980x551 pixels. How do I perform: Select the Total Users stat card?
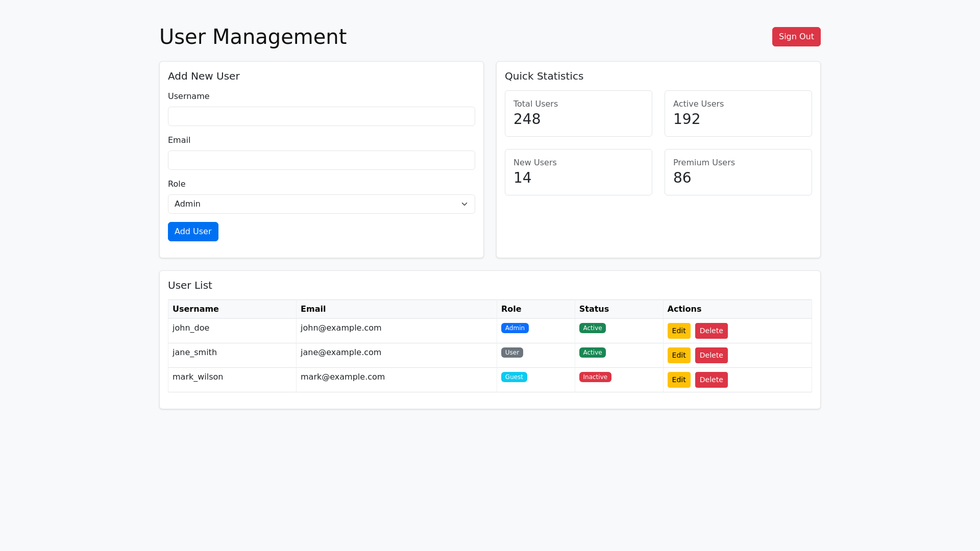tap(578, 113)
